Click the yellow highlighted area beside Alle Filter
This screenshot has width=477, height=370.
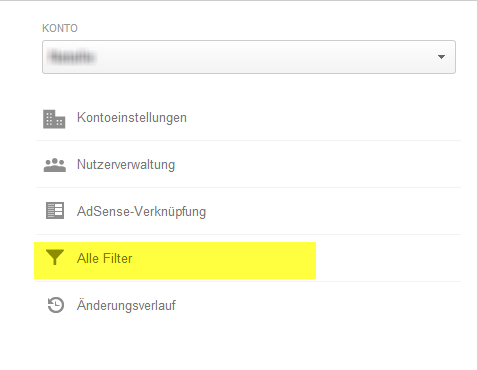tap(223, 260)
